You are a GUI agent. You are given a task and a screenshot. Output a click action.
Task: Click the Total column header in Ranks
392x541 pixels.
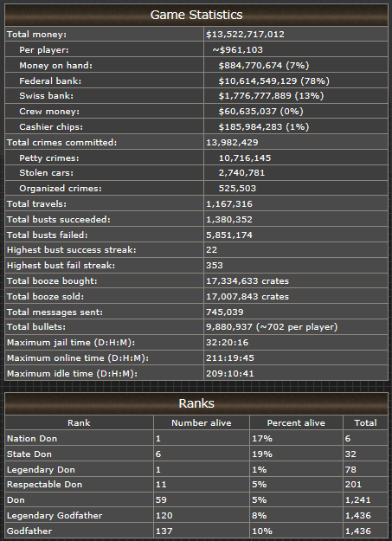365,422
